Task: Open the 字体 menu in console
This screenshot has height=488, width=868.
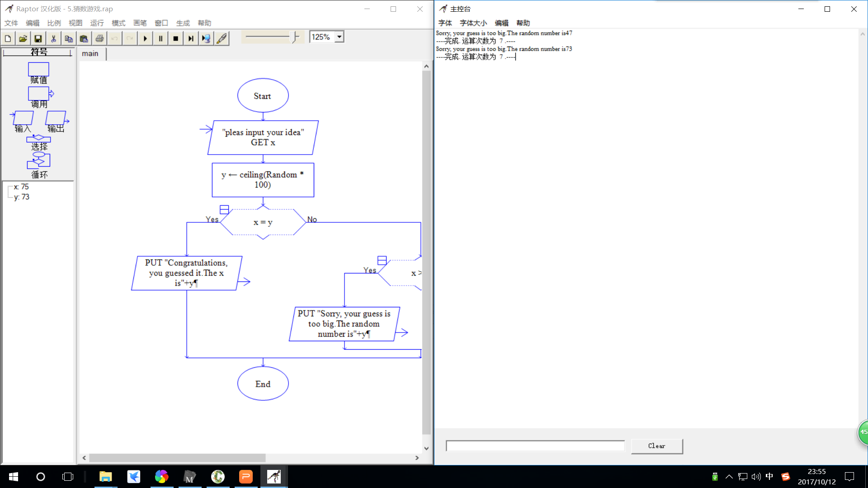Action: point(445,23)
